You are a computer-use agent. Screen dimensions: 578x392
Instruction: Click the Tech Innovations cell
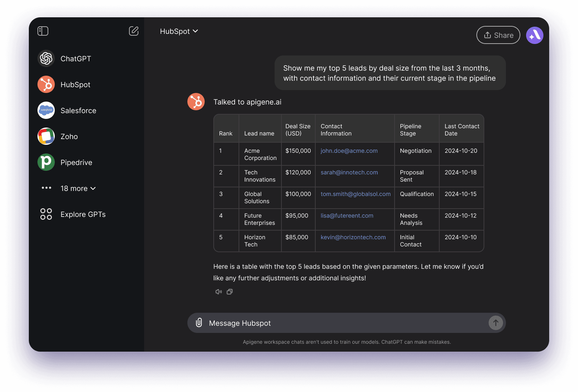coord(260,176)
